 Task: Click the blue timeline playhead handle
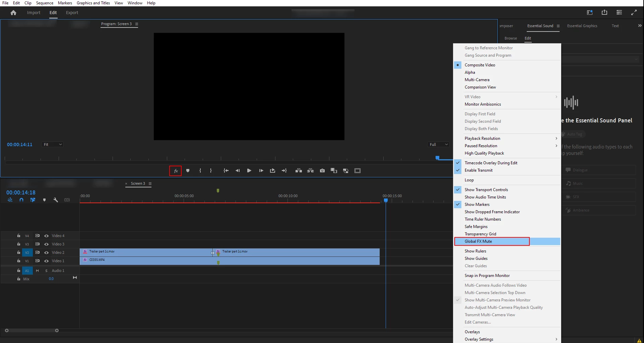point(386,200)
